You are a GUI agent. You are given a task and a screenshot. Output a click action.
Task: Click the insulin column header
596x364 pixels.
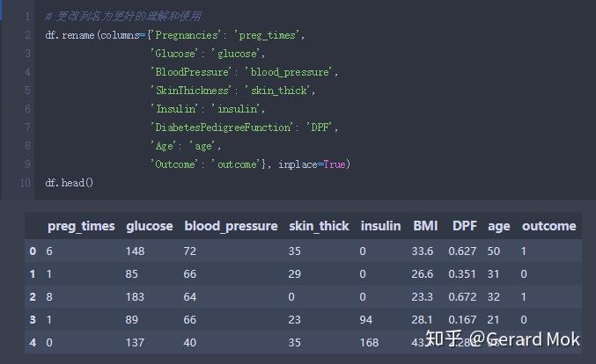(x=380, y=226)
